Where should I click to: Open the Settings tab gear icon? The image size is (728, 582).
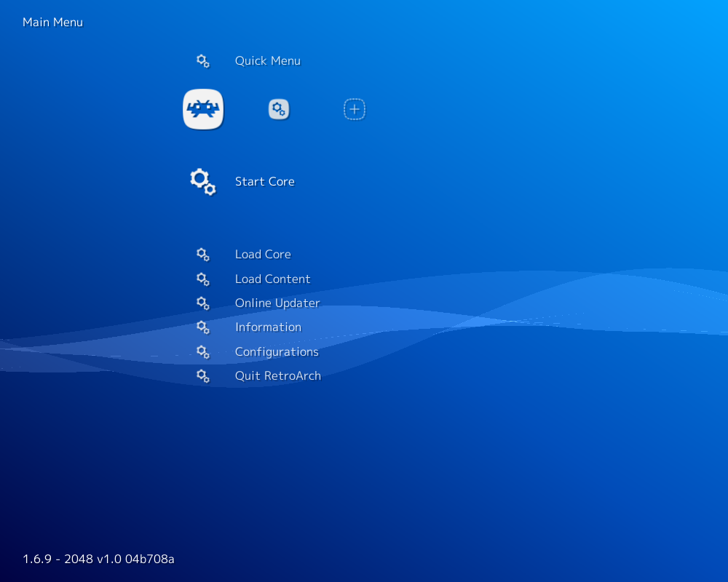[x=279, y=110]
